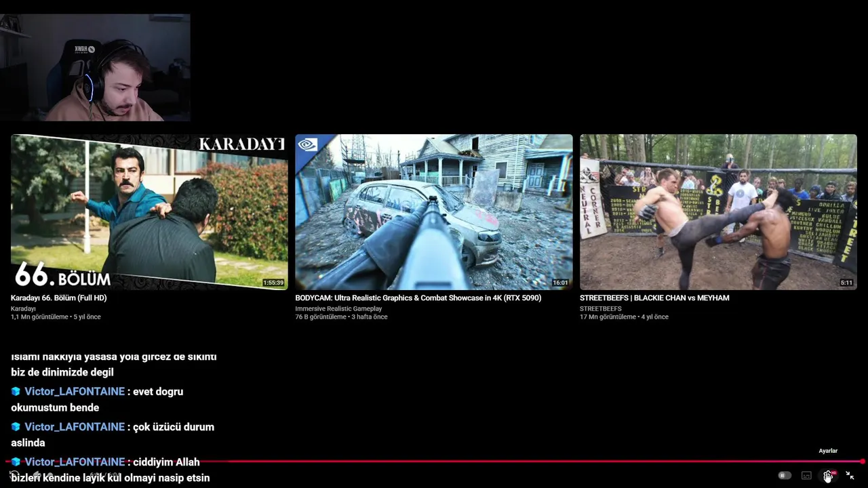The width and height of the screenshot is (868, 488).
Task: Open the Immersive Realistic Gameplay channel link
Action: click(x=338, y=309)
